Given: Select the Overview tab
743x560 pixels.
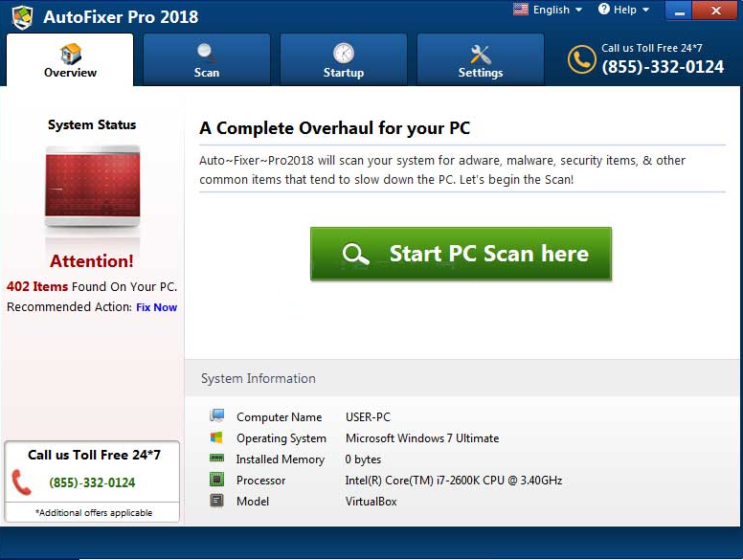Looking at the screenshot, I should 70,60.
